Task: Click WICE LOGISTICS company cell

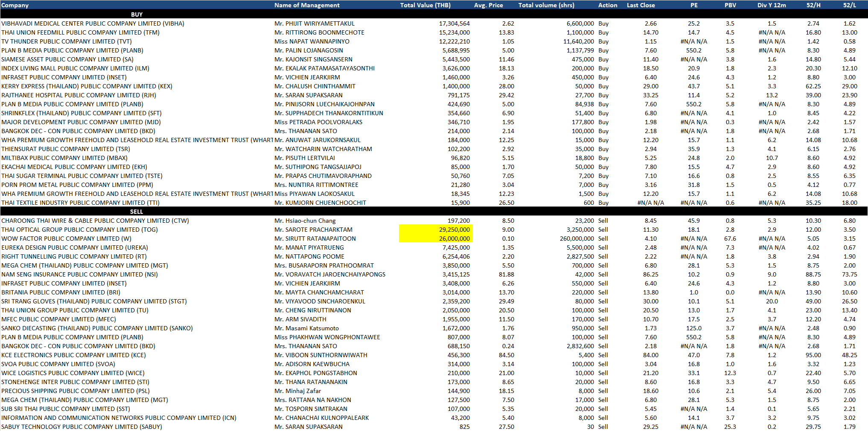Action: pyautogui.click(x=73, y=373)
